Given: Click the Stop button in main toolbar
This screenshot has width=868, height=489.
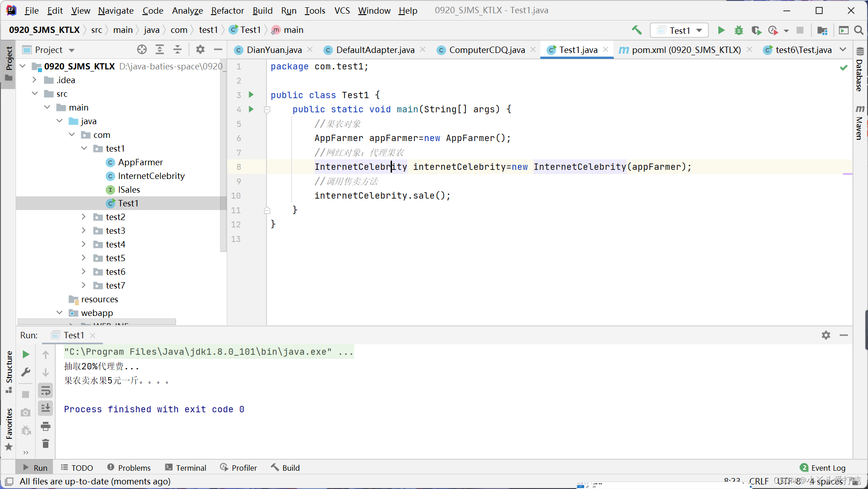Looking at the screenshot, I should (800, 30).
